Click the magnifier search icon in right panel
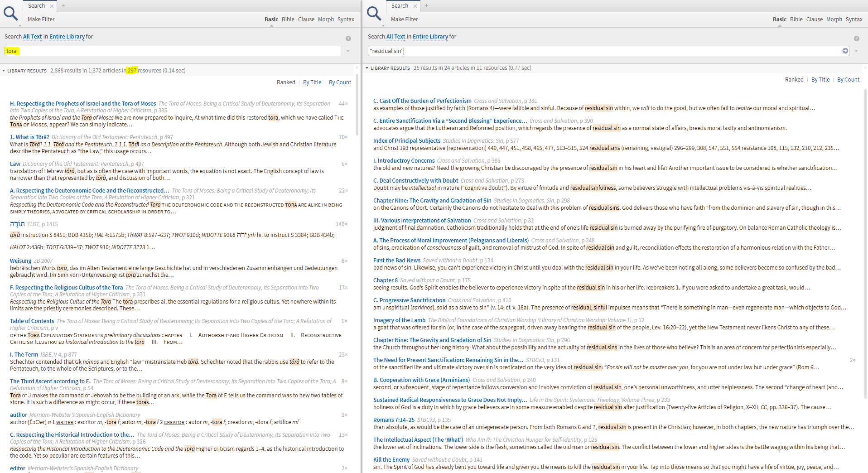The width and height of the screenshot is (868, 473). pyautogui.click(x=374, y=14)
